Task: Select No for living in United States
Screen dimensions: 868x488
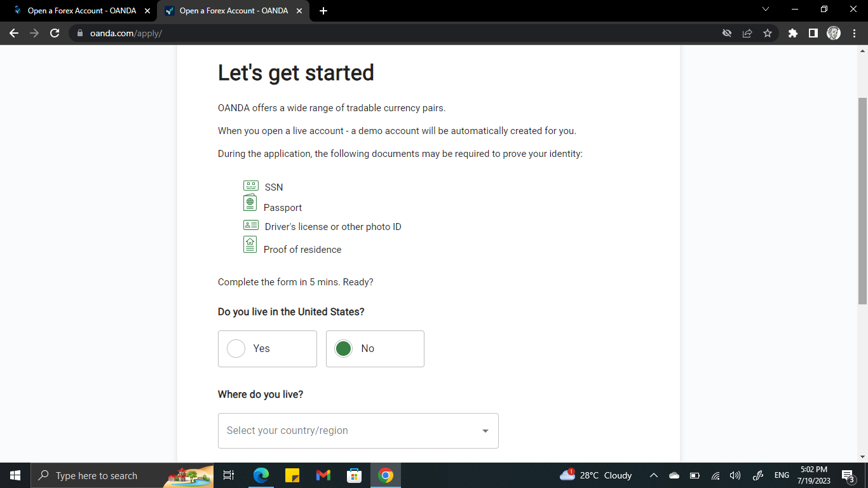Action: pos(375,348)
